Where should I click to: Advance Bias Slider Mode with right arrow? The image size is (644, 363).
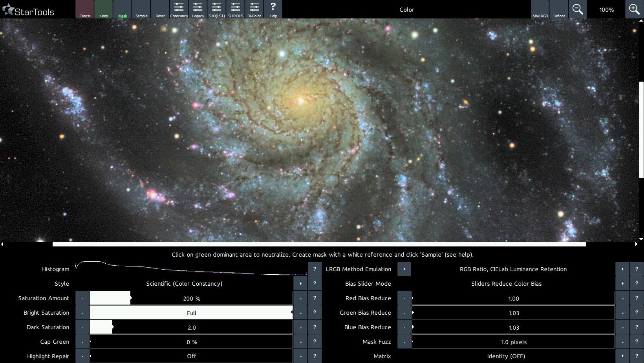[x=622, y=284]
